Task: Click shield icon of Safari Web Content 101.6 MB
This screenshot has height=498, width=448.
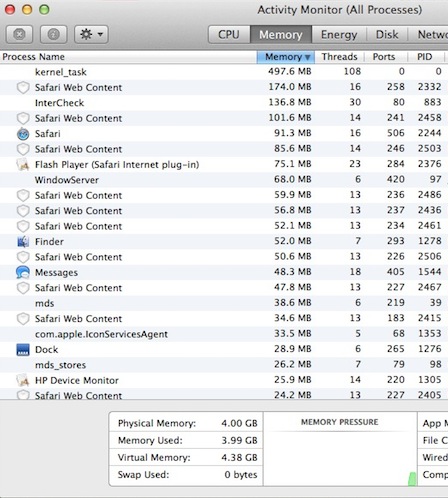Action: tap(23, 118)
